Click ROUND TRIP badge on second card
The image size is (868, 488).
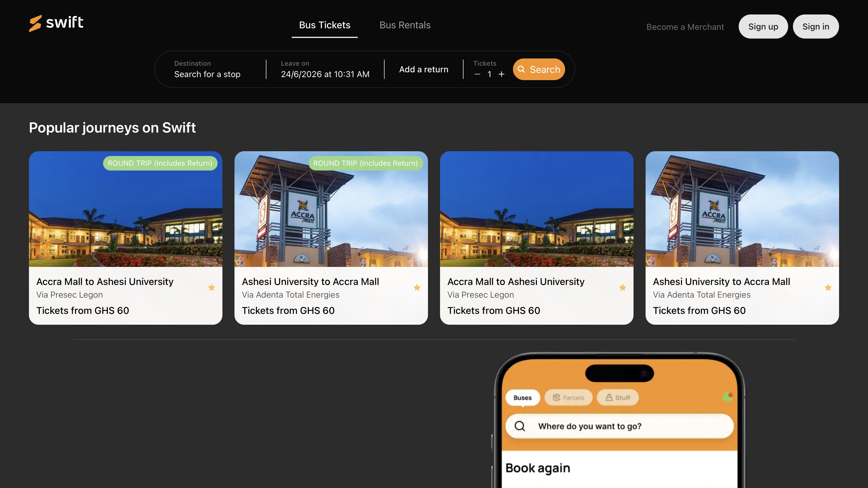click(x=366, y=163)
